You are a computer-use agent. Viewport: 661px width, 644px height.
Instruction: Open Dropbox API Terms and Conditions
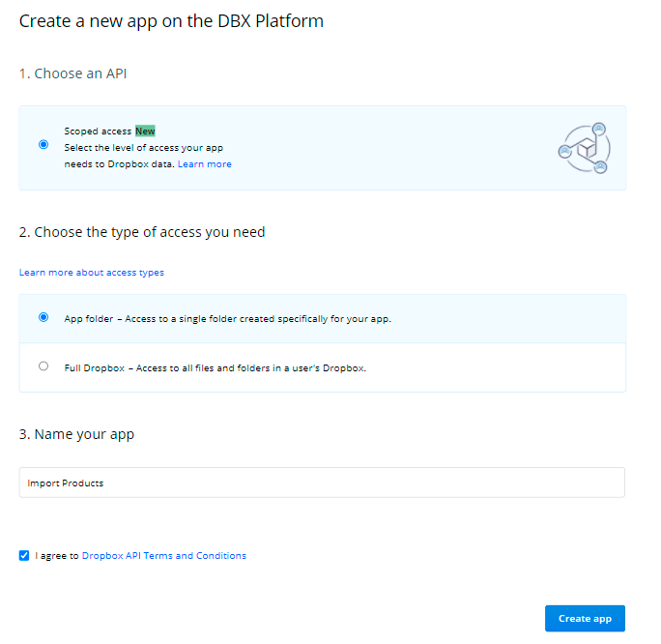pos(163,556)
